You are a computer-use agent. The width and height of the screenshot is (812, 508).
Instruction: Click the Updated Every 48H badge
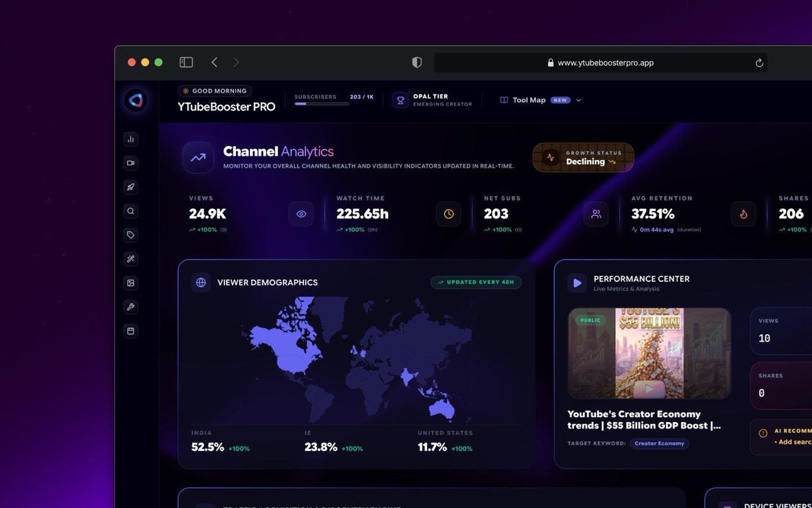point(476,282)
